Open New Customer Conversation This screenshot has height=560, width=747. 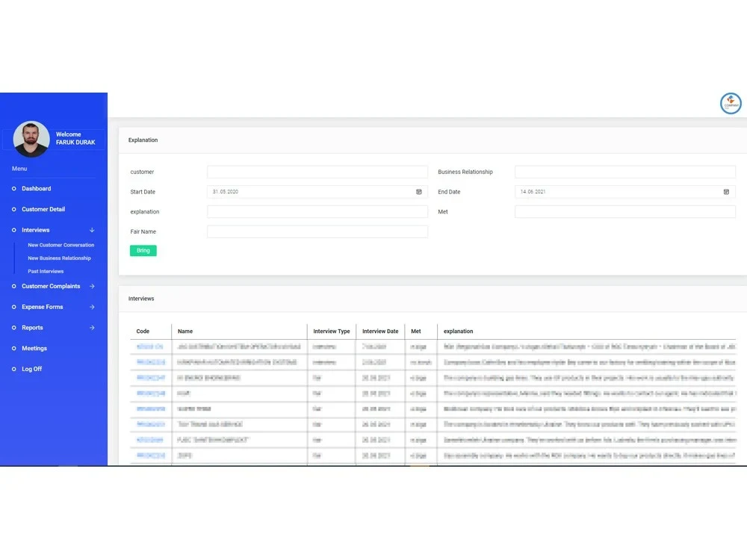tap(61, 245)
